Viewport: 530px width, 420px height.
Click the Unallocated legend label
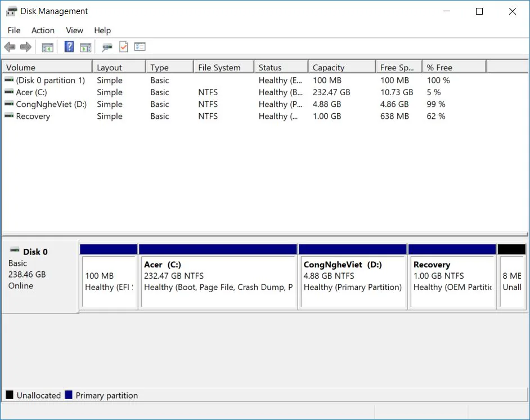pyautogui.click(x=38, y=395)
